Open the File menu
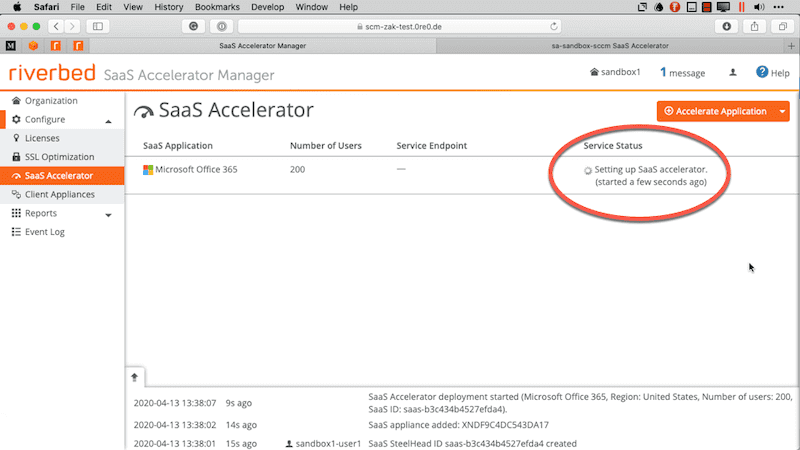The image size is (800, 450). click(x=78, y=7)
